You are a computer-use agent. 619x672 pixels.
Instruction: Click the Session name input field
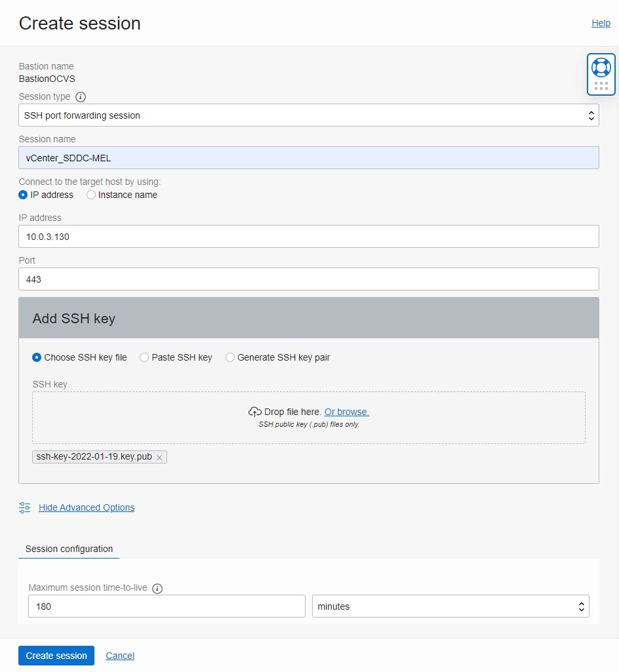pyautogui.click(x=308, y=157)
